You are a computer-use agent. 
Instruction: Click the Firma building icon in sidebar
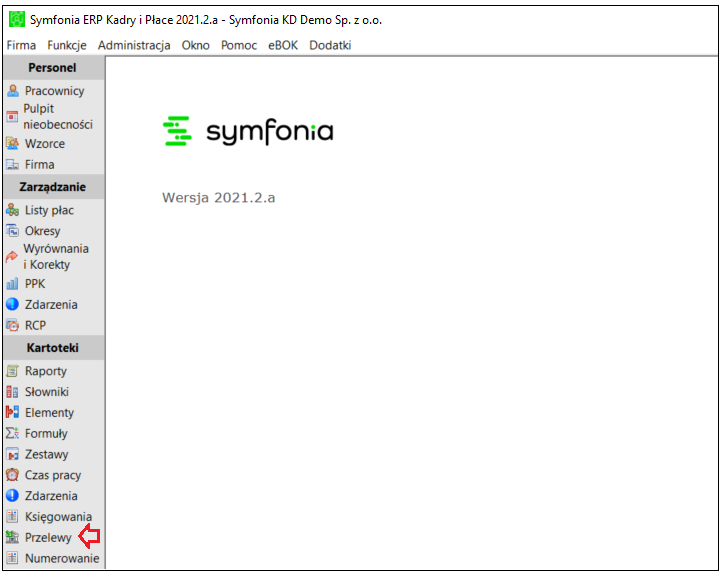[13, 164]
